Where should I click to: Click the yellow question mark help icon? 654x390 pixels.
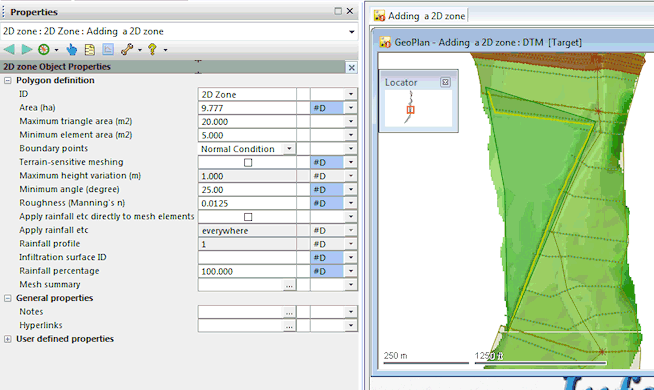[x=152, y=50]
